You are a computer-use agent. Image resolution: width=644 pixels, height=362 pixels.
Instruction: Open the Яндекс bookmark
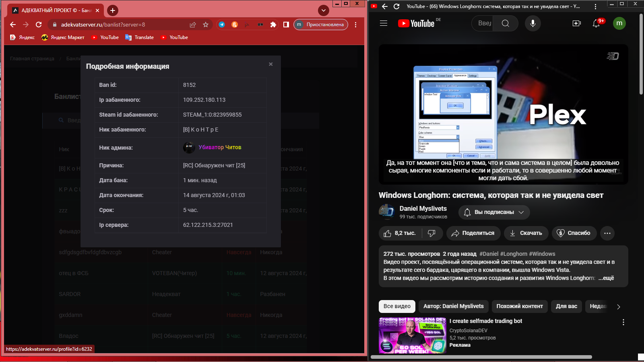[22, 37]
